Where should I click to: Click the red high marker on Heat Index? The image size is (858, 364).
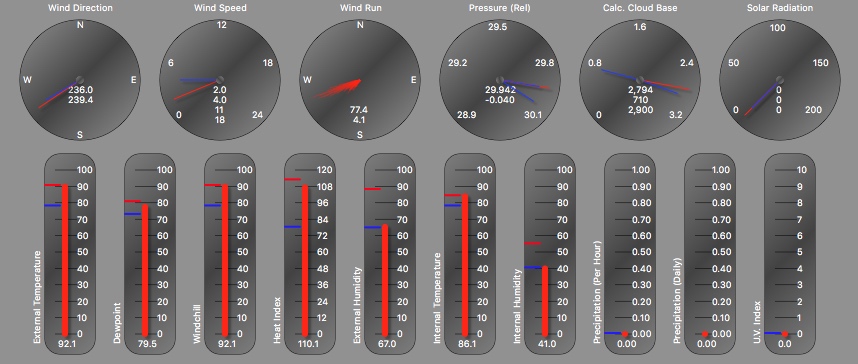coord(293,179)
